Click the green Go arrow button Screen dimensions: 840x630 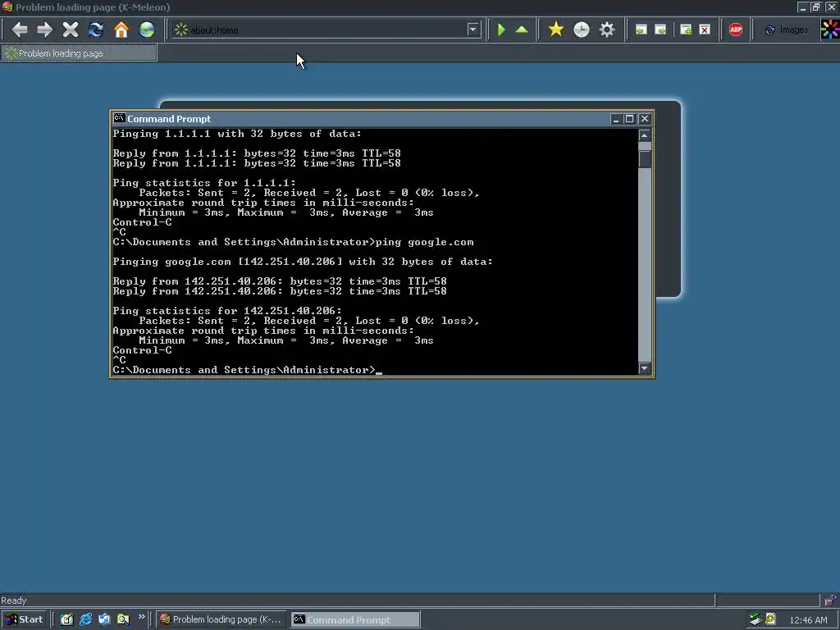[501, 30]
